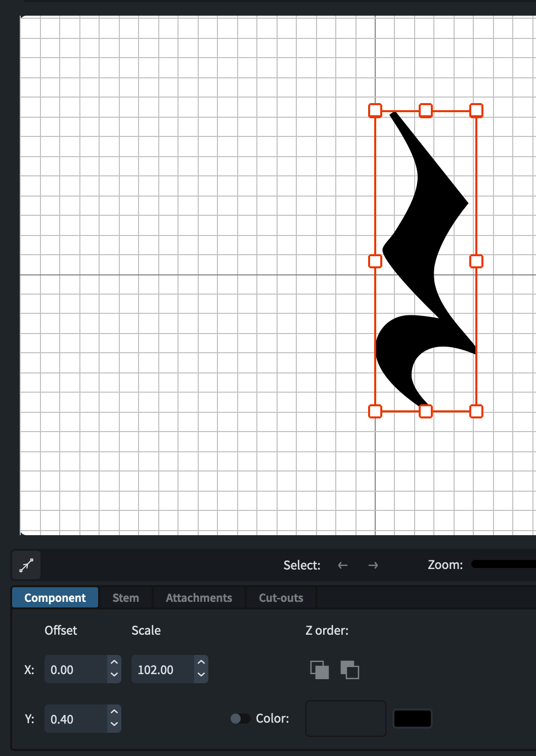Switch to the Component tab

[x=55, y=597]
